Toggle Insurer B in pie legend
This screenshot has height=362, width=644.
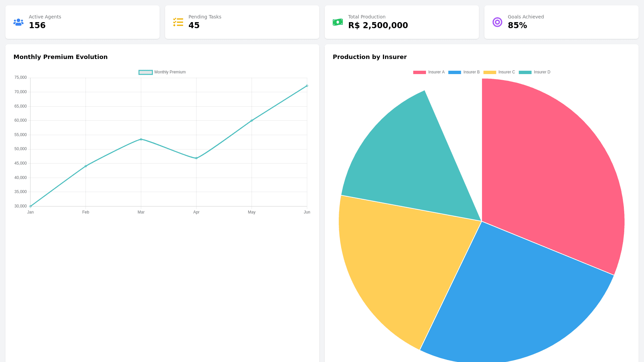pyautogui.click(x=464, y=72)
